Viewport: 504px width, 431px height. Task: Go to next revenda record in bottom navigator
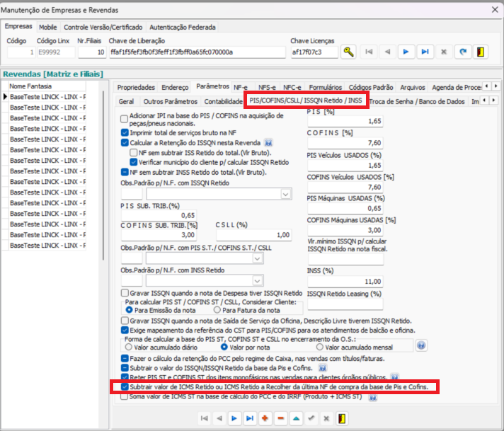(x=234, y=418)
